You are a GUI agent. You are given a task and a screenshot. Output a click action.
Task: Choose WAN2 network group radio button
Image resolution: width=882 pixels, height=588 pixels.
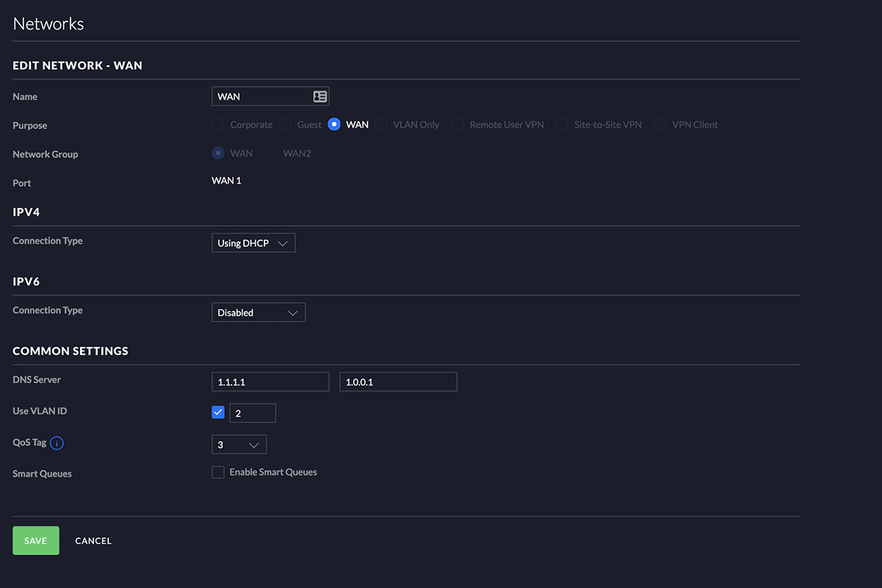coord(271,153)
